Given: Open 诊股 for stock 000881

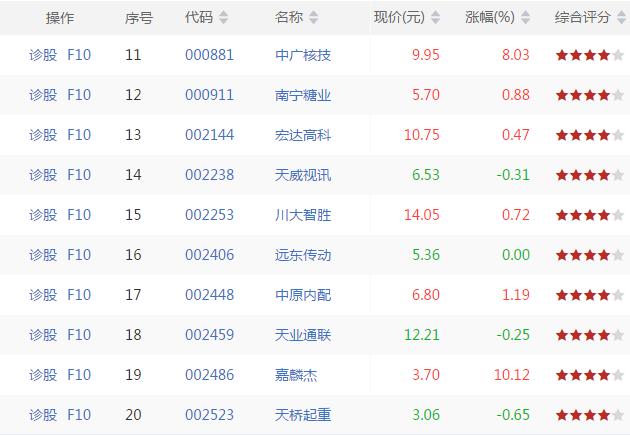Looking at the screenshot, I should (x=43, y=55).
